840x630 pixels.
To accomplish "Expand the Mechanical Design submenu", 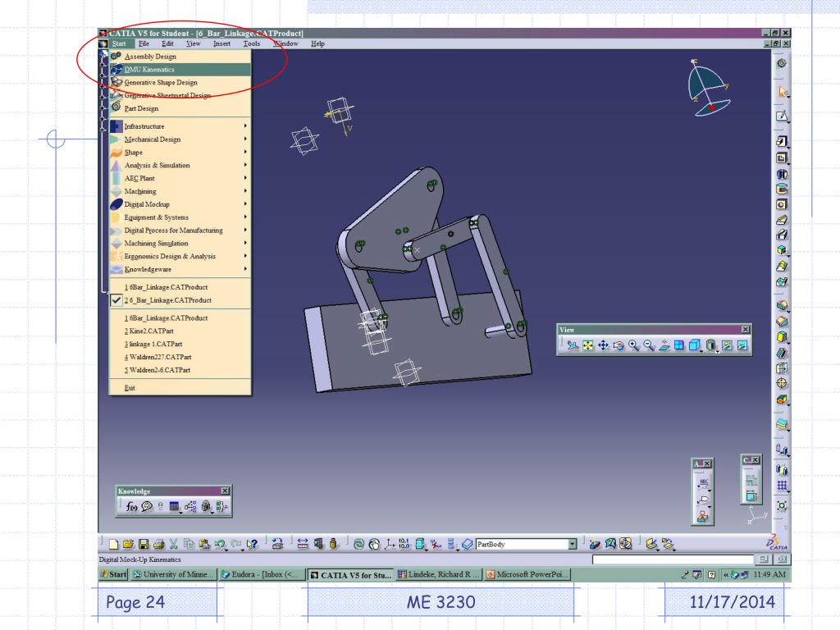I will pyautogui.click(x=180, y=139).
